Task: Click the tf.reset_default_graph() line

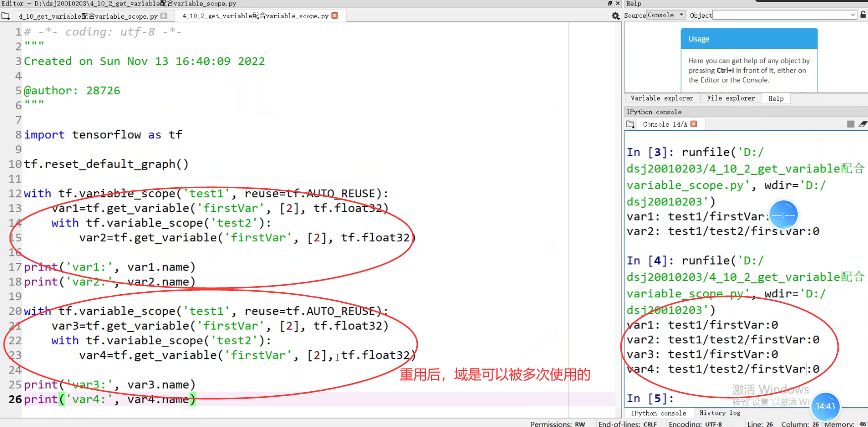Action: click(106, 164)
